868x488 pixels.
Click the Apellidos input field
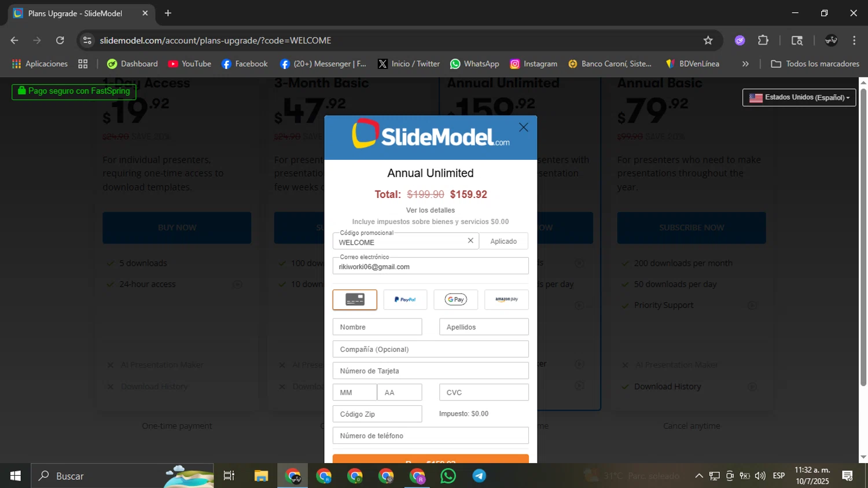(x=484, y=327)
